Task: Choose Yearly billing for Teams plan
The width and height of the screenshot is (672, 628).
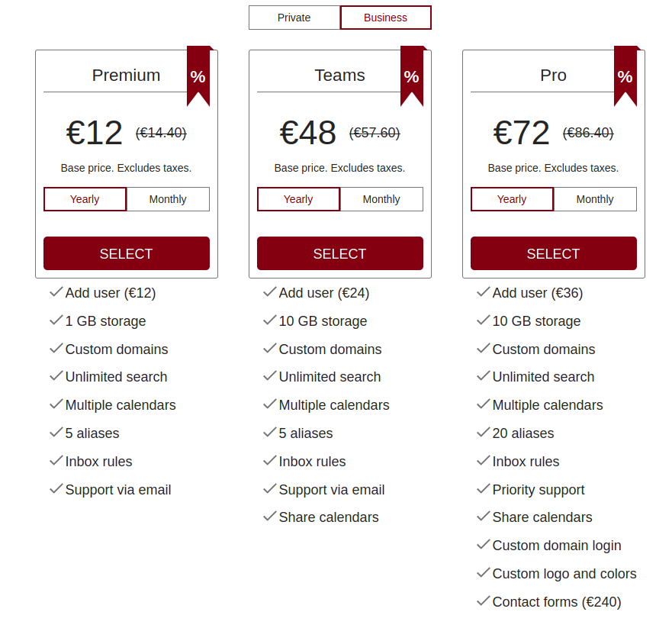Action: (298, 199)
